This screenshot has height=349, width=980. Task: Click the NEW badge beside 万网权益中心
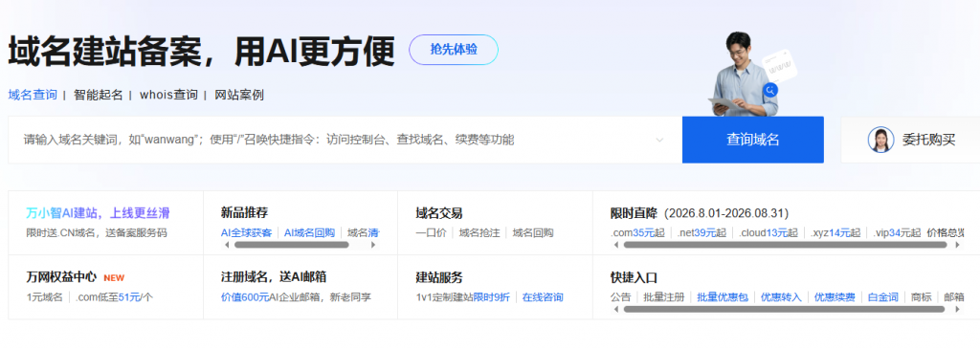coord(114,278)
